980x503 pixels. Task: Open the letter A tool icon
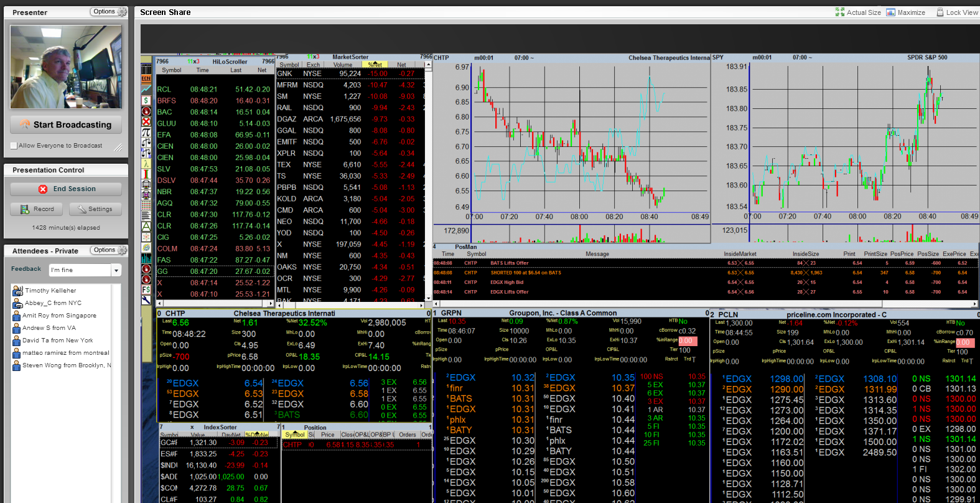[x=146, y=227]
